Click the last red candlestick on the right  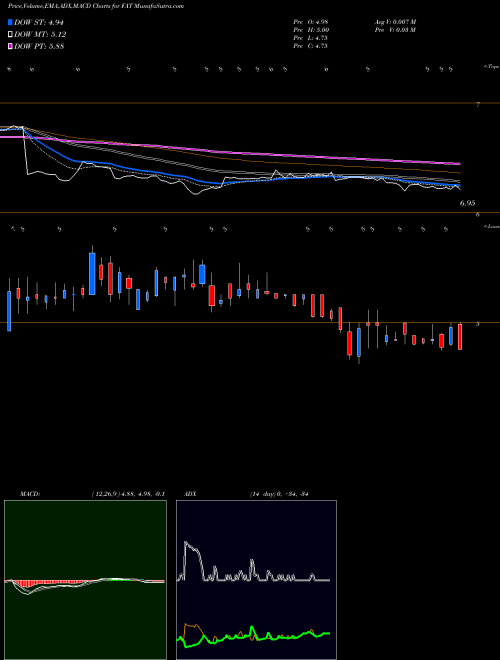point(460,337)
